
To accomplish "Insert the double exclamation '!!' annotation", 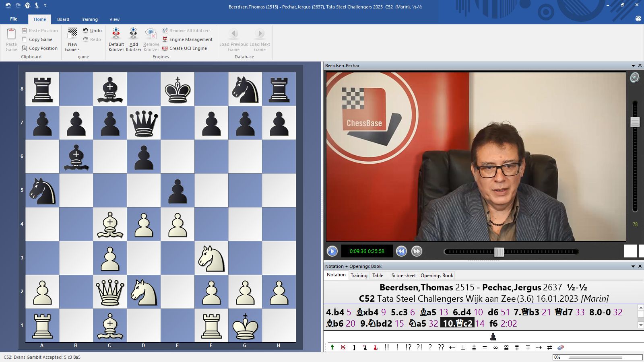I will tap(386, 348).
